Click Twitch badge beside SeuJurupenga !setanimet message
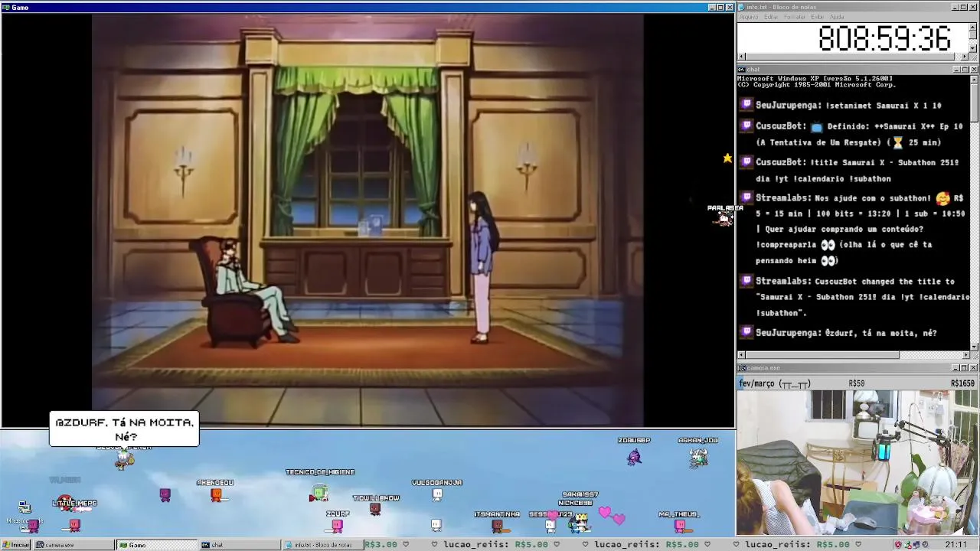Viewport: 980px width, 551px height. tap(746, 105)
